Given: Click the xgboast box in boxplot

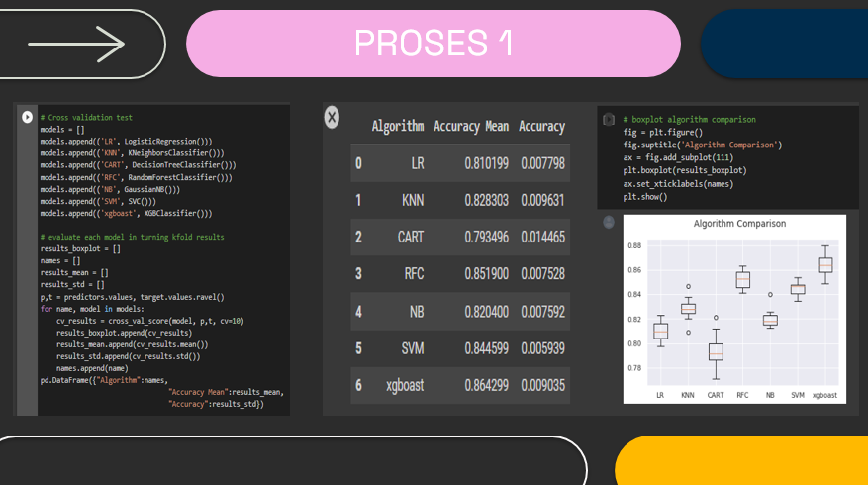Looking at the screenshot, I should 825,264.
